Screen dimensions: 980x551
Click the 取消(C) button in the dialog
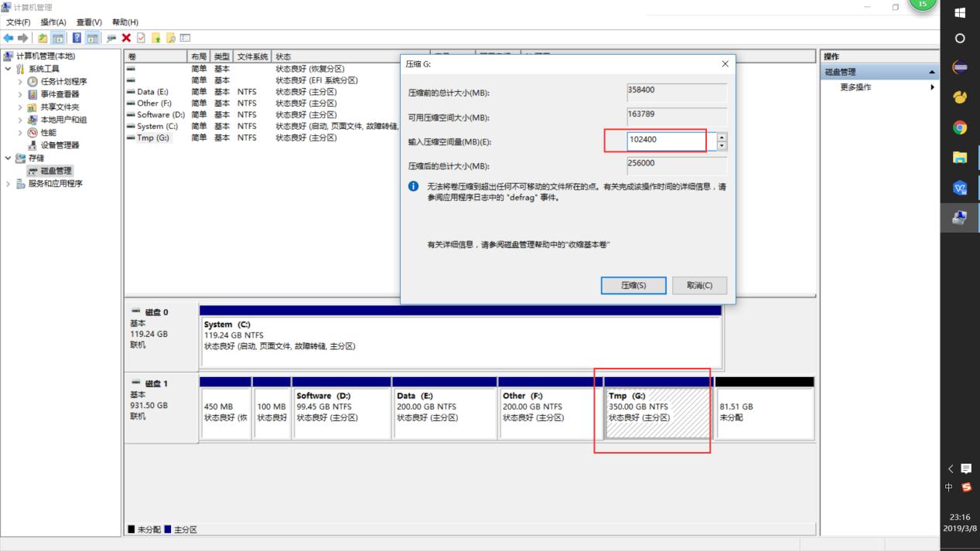[x=698, y=285]
